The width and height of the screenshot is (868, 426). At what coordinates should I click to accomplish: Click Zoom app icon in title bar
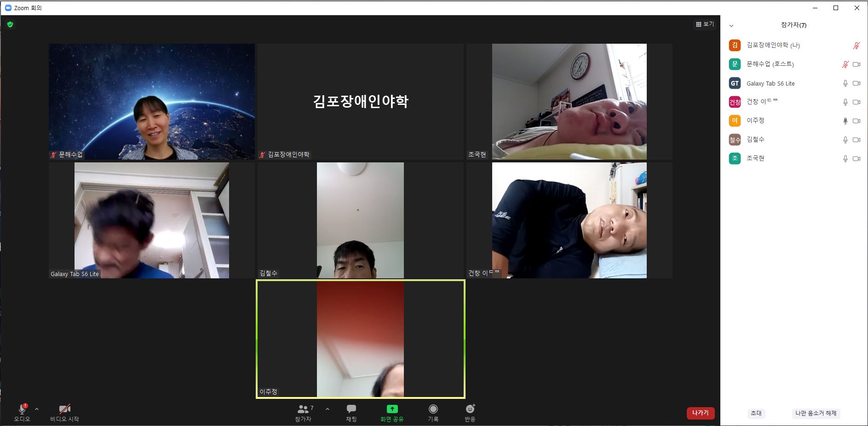point(8,8)
